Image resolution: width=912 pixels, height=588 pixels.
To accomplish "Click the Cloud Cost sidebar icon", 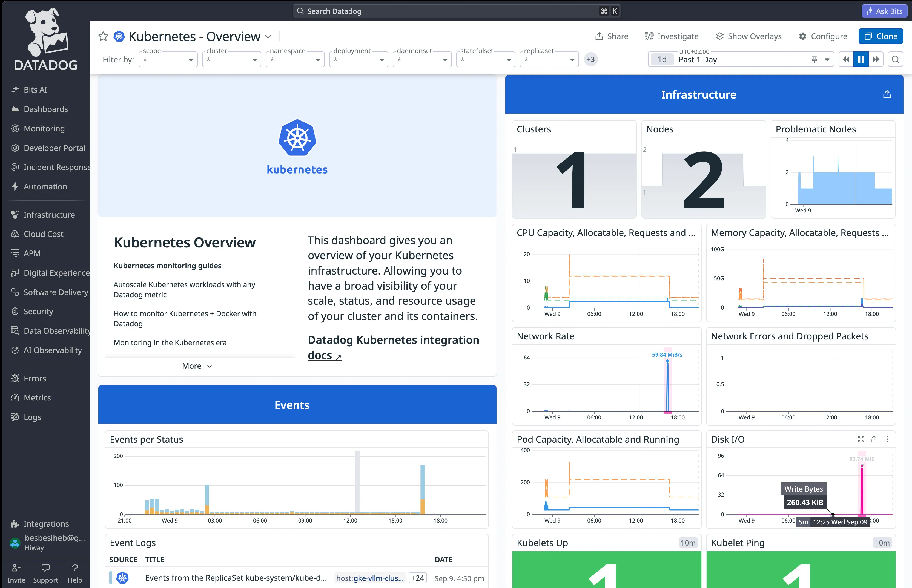I will (15, 234).
